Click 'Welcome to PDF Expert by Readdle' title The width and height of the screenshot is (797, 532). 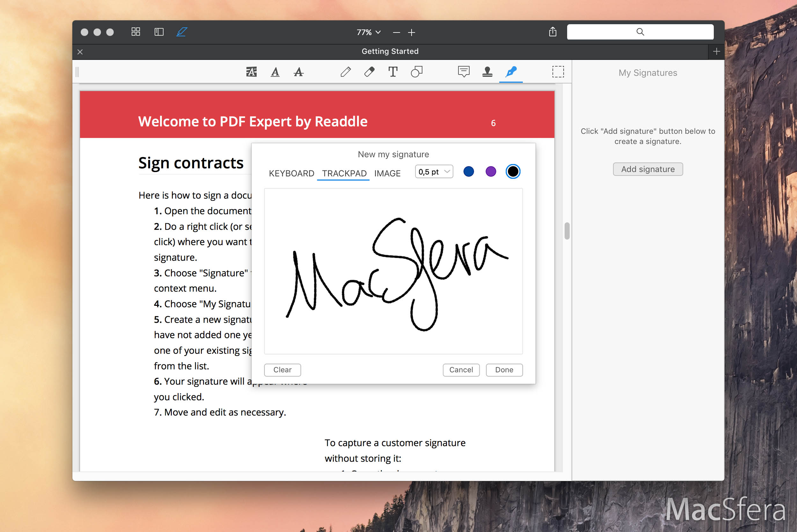pos(252,121)
